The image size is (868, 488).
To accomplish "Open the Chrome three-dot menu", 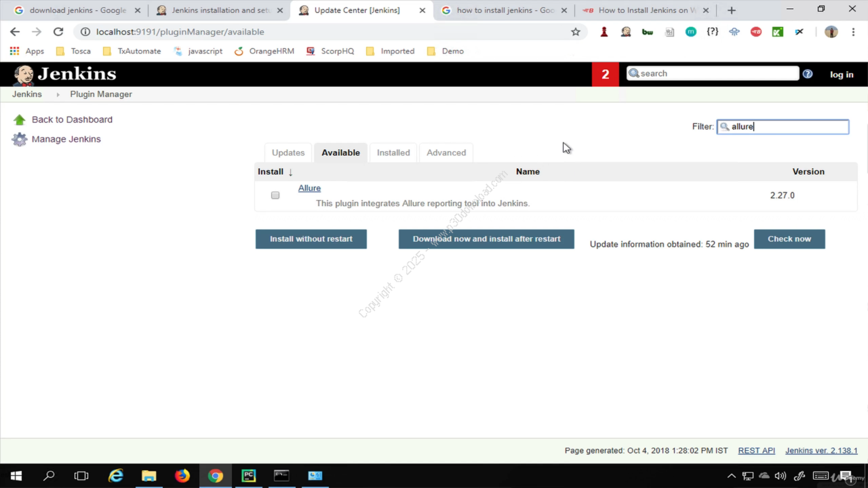I will [x=853, y=32].
